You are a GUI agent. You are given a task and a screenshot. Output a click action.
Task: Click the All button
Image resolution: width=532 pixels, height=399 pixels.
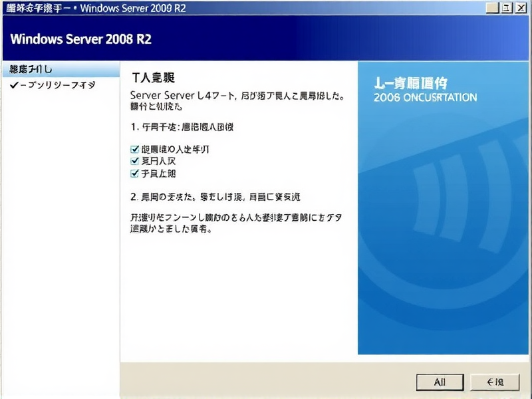point(439,382)
